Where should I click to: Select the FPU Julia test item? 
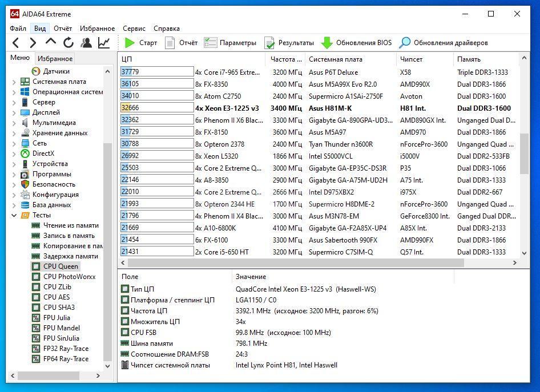point(57,318)
